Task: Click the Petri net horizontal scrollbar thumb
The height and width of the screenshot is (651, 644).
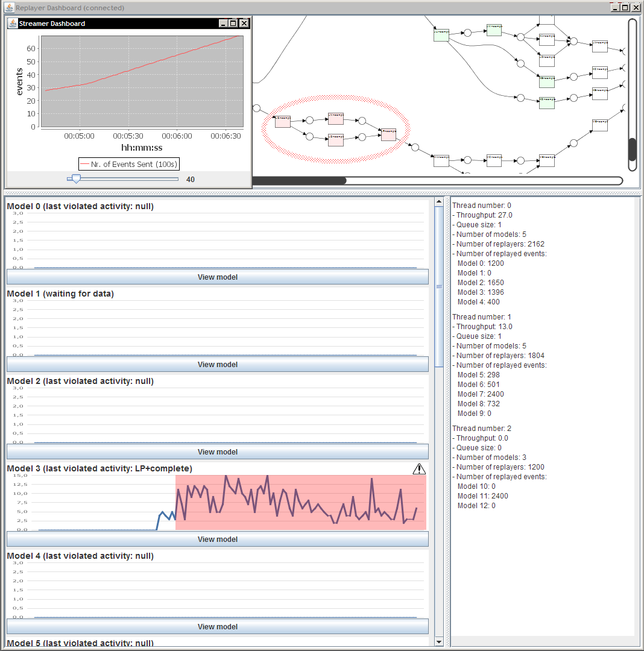Action: [299, 181]
